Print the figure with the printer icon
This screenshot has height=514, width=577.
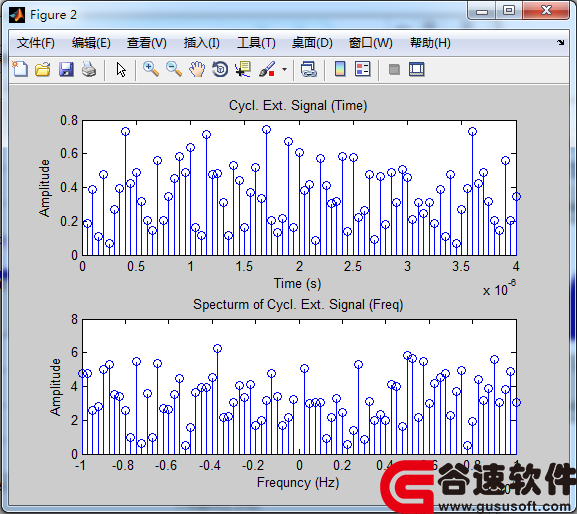(x=89, y=69)
